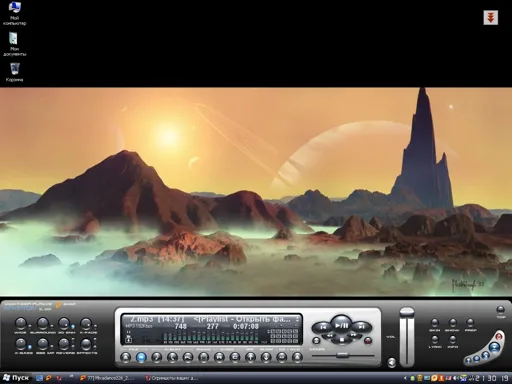Click the highlighted blue button in bottom row
The image size is (512, 384).
click(141, 358)
